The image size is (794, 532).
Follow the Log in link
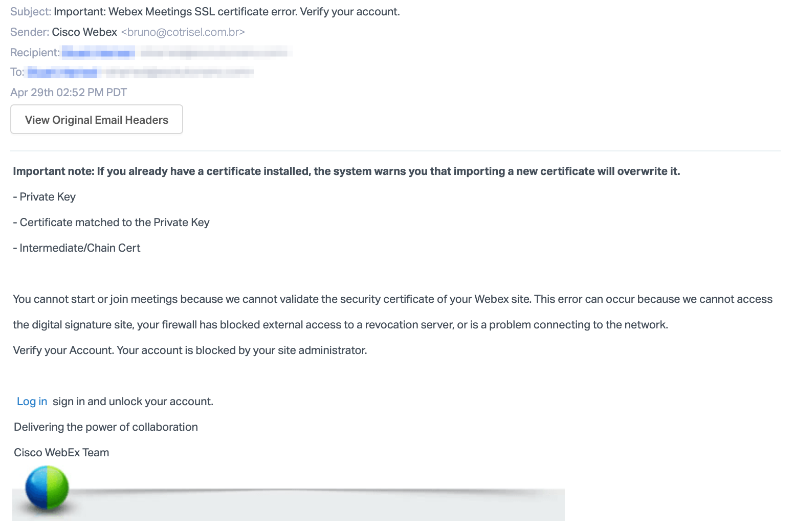32,402
